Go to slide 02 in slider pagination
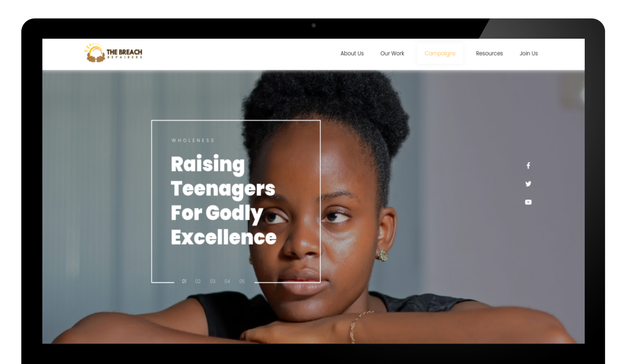The width and height of the screenshot is (626, 364). tap(198, 281)
